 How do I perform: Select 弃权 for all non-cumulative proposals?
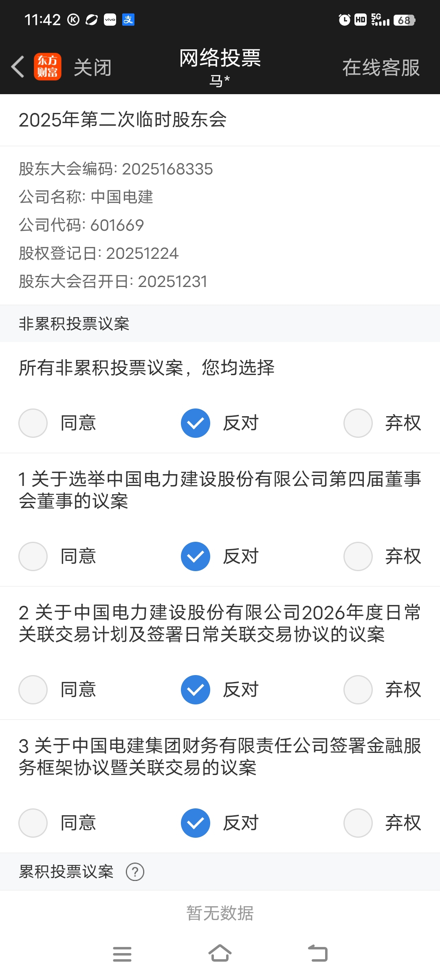pos(358,423)
